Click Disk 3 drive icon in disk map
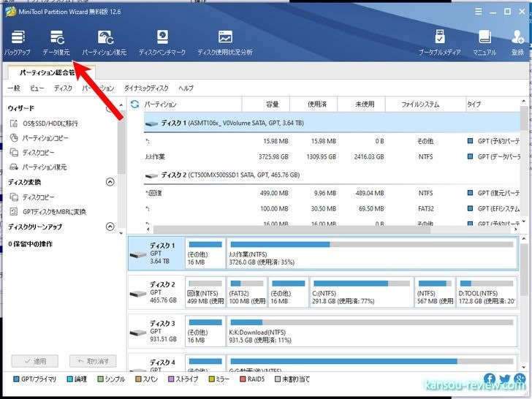Screen dimensions: 532x399 pos(138,332)
